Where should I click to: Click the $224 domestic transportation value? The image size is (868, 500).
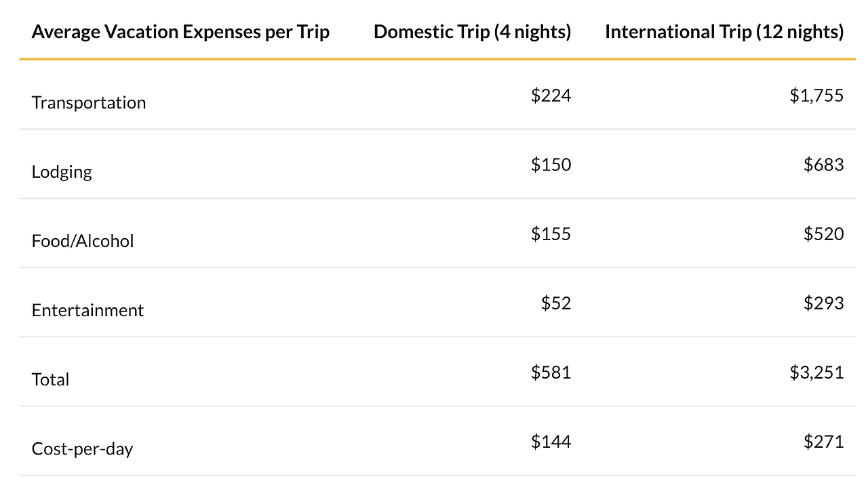[551, 96]
